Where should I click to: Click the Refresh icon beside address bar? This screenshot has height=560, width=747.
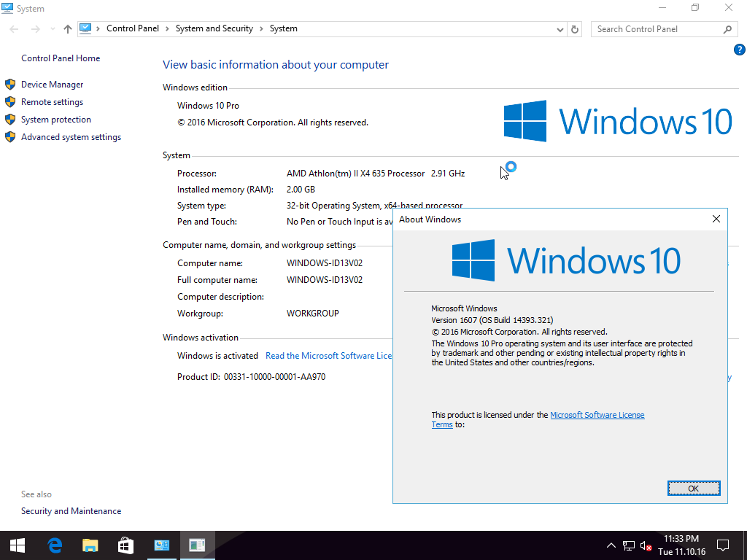(575, 29)
